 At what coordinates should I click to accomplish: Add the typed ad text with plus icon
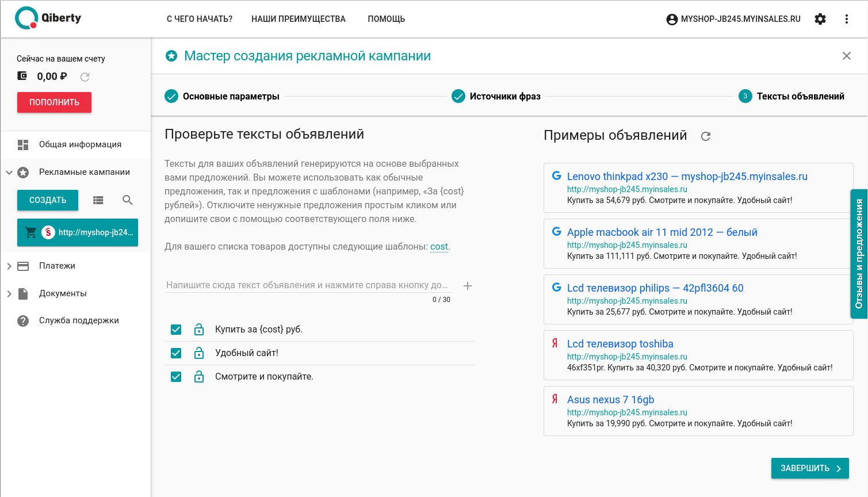pyautogui.click(x=468, y=286)
